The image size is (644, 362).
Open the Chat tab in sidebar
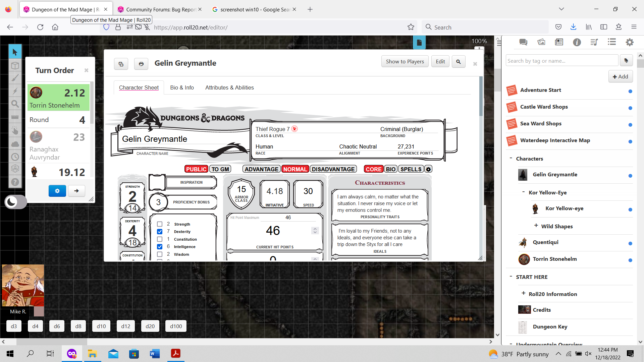point(523,42)
